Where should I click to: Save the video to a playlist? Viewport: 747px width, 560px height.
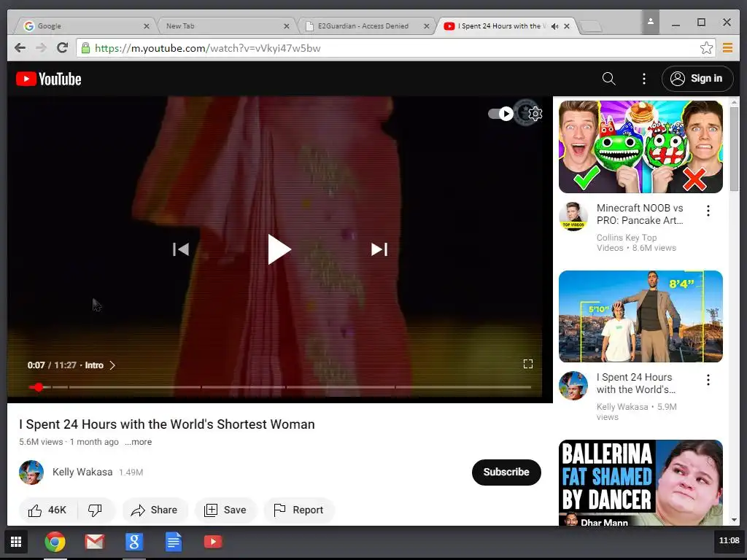tap(225, 510)
